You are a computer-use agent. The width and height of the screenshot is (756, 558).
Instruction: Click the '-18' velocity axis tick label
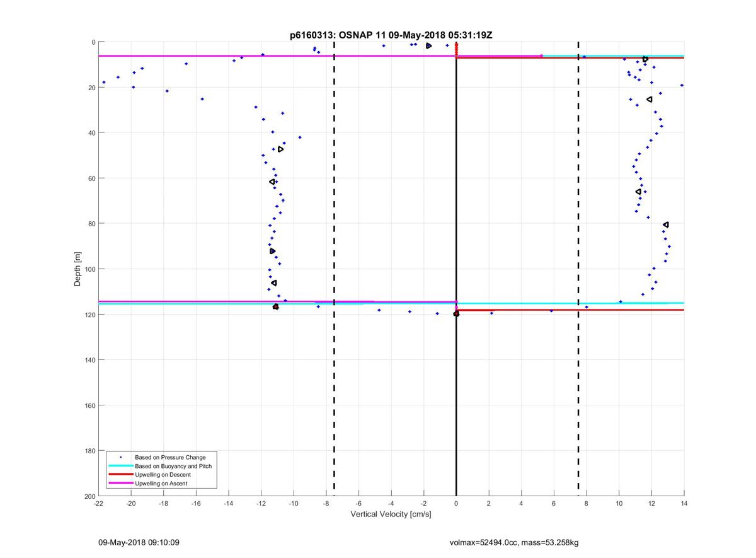pos(164,503)
